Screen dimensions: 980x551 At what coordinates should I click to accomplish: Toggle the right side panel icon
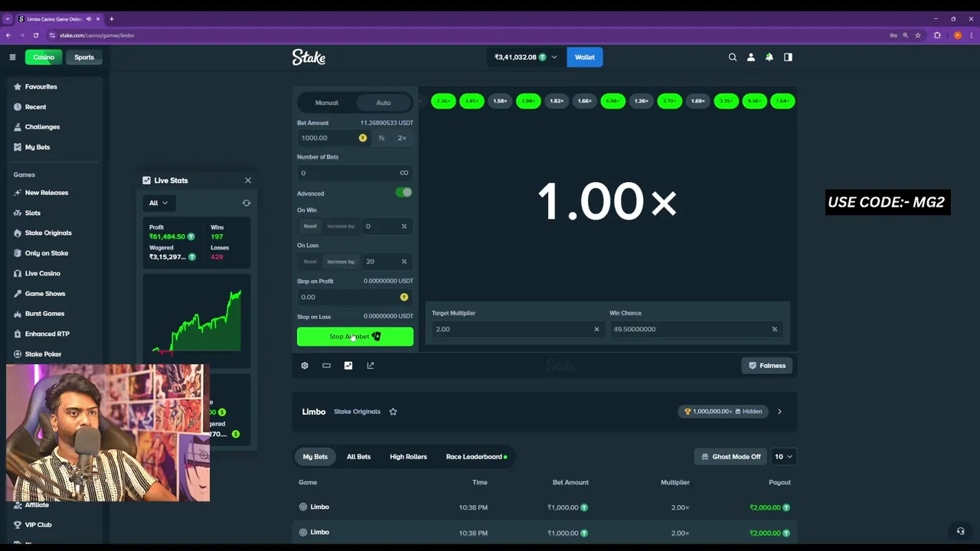788,57
